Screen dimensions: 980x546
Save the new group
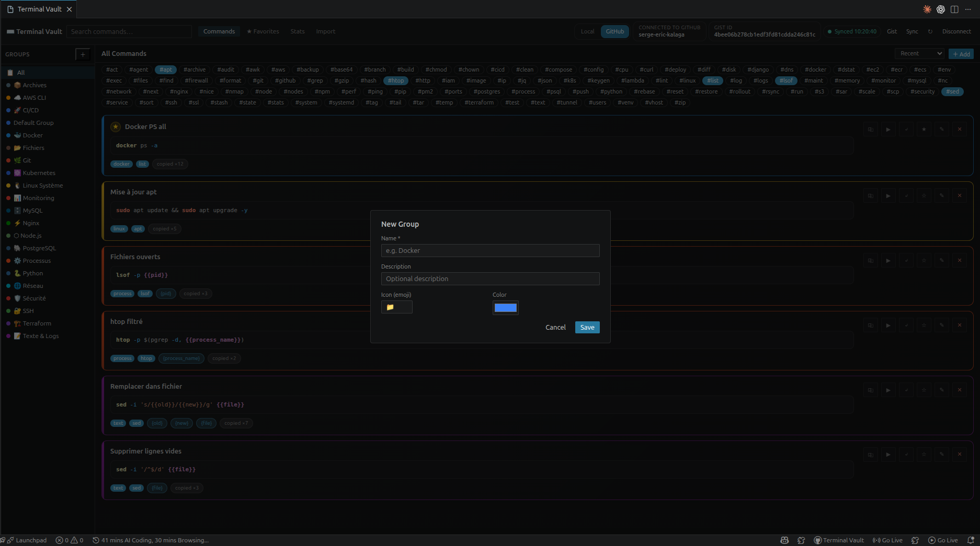pyautogui.click(x=587, y=327)
